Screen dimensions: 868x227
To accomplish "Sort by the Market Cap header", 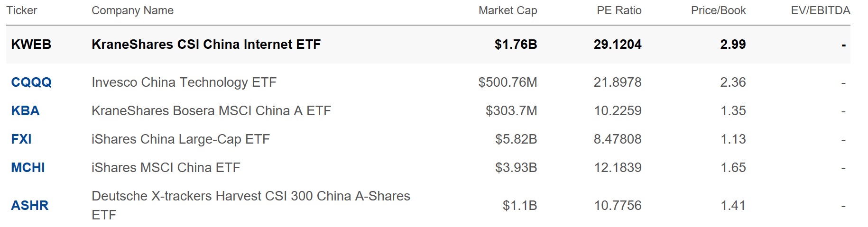I will coord(508,10).
